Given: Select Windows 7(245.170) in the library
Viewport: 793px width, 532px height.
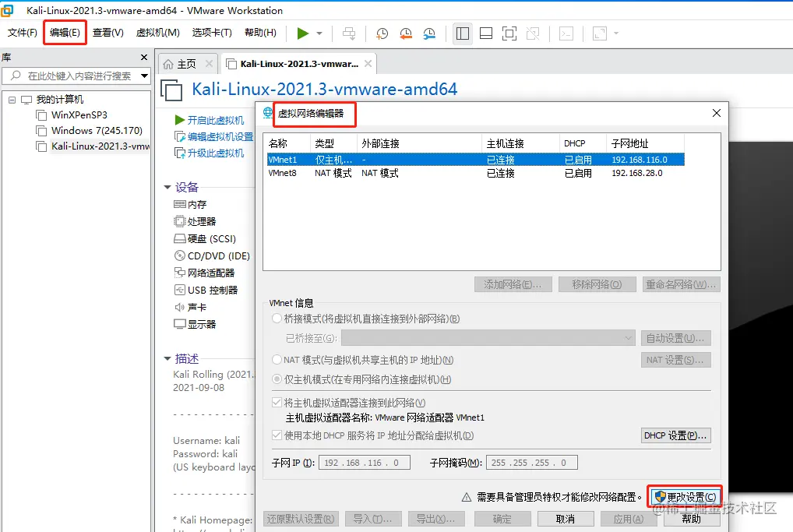Looking at the screenshot, I should click(97, 131).
